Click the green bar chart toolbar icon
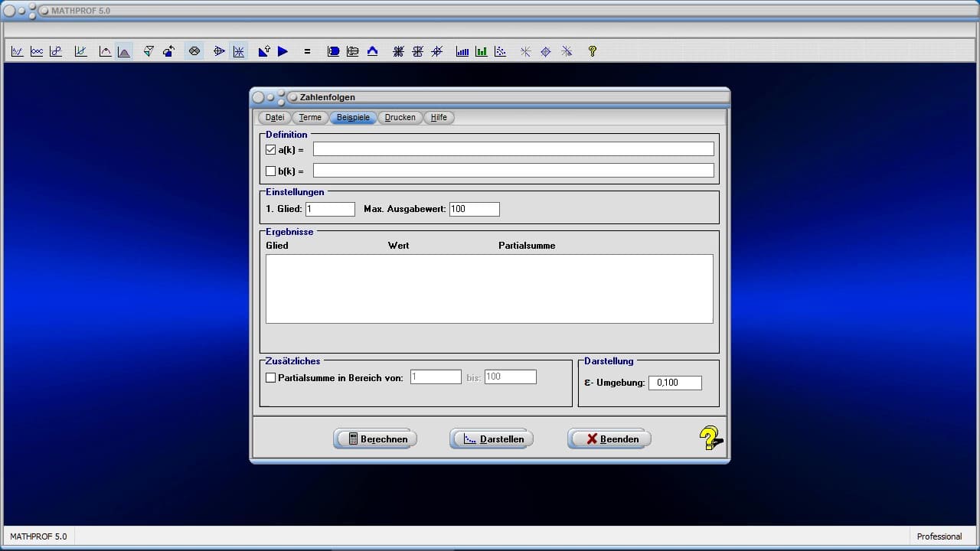 pyautogui.click(x=481, y=51)
